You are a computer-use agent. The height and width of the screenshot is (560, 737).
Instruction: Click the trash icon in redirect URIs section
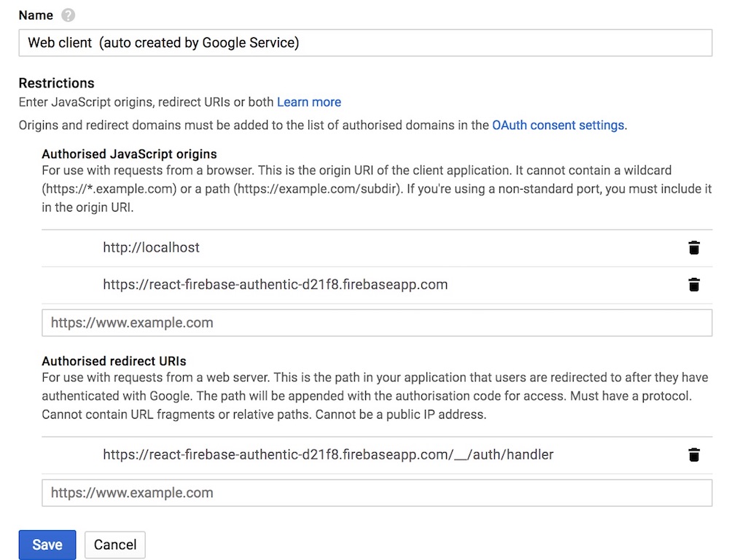pyautogui.click(x=693, y=454)
